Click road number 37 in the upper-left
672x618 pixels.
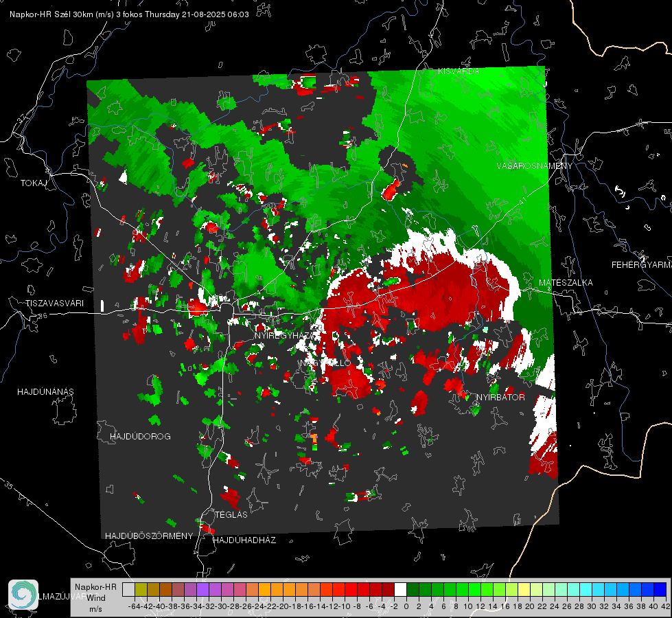22,117
